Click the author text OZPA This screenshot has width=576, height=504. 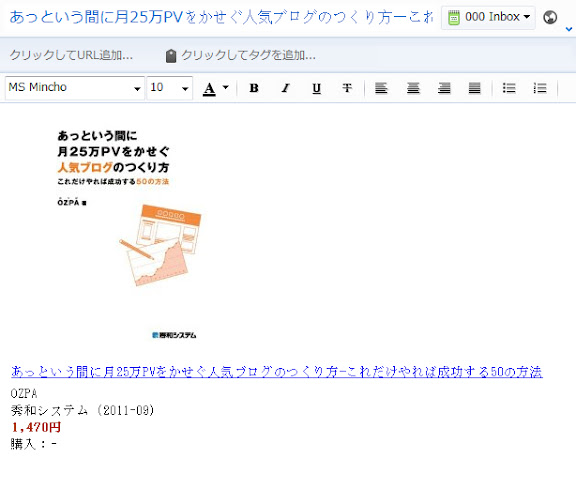pos(24,393)
